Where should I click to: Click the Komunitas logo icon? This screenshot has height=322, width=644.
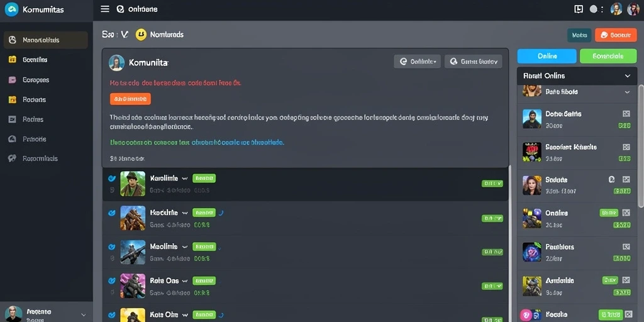11,9
